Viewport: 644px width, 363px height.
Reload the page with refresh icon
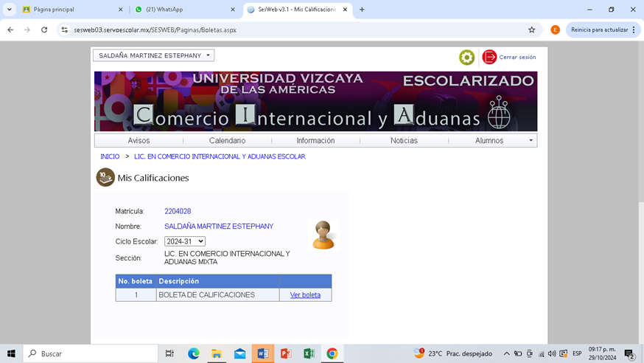[44, 30]
